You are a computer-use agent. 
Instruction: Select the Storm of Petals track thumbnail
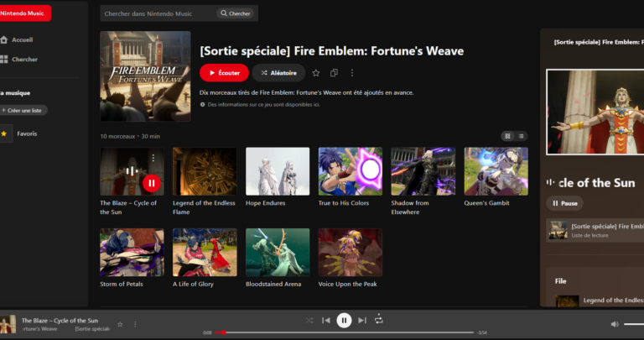click(x=132, y=253)
